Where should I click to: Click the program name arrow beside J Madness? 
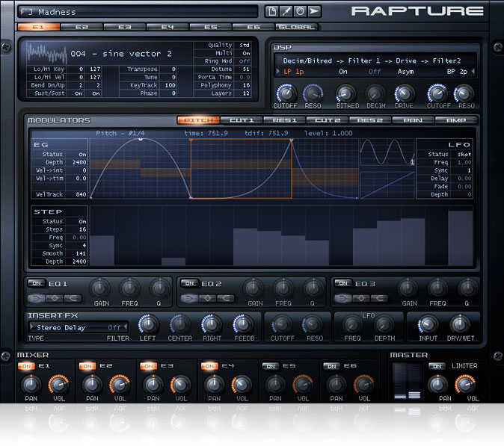(23, 12)
